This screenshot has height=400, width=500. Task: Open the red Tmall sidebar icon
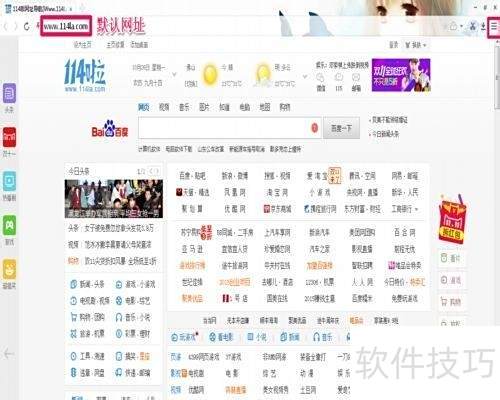coord(9,137)
